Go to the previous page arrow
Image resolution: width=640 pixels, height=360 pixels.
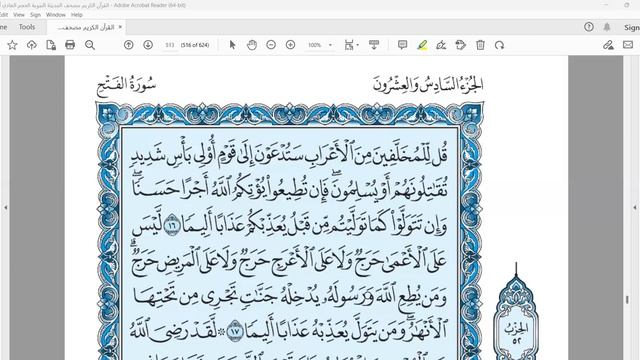(129, 45)
